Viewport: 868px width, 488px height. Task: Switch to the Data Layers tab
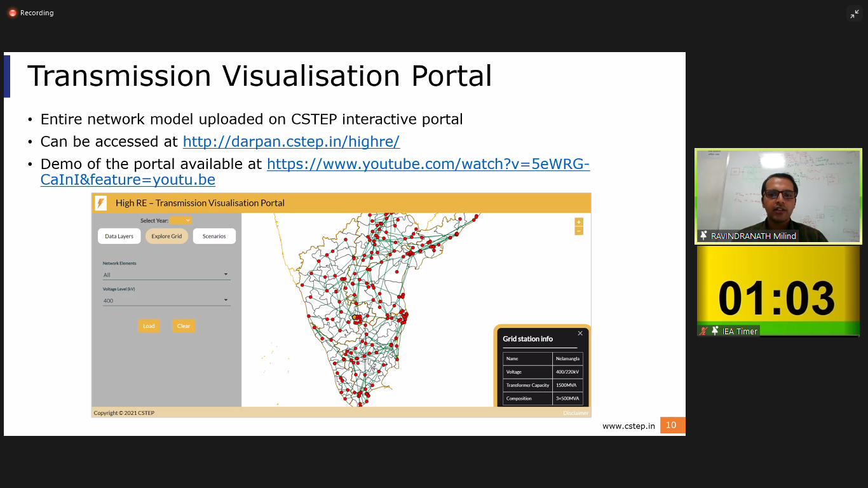[119, 236]
